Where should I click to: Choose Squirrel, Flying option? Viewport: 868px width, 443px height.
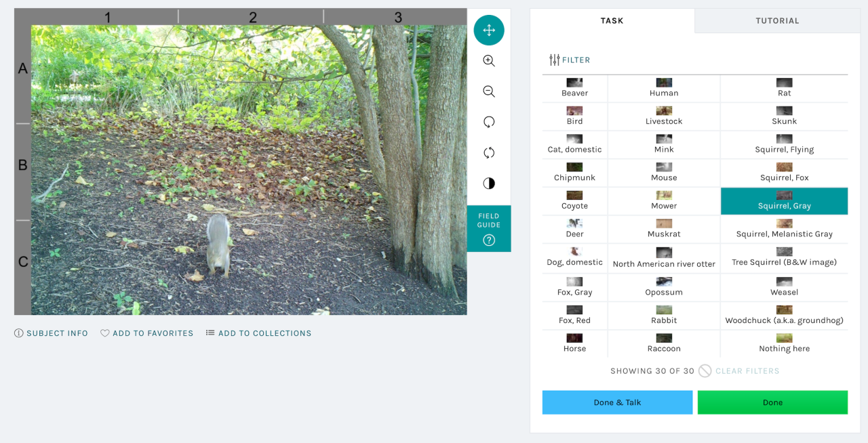784,144
